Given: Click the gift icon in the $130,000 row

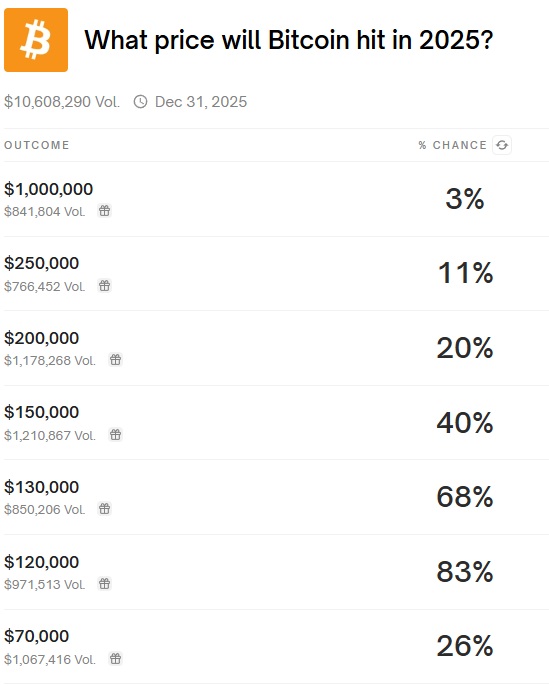Looking at the screenshot, I should (x=105, y=509).
